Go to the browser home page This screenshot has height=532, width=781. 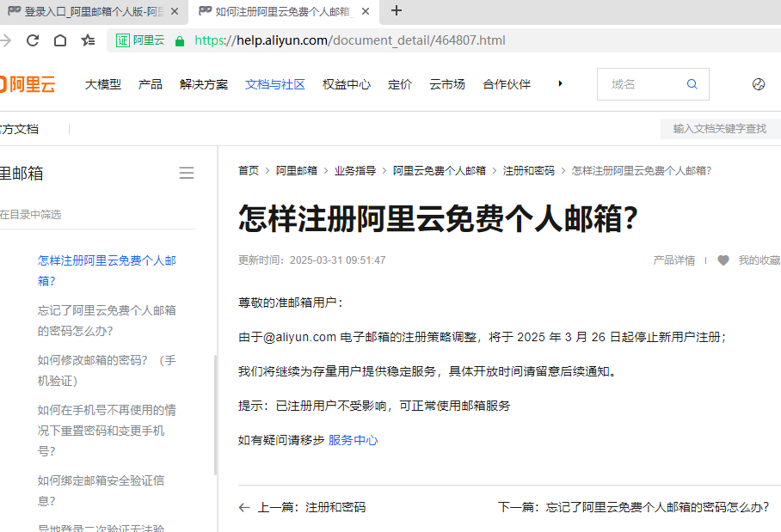coord(60,40)
